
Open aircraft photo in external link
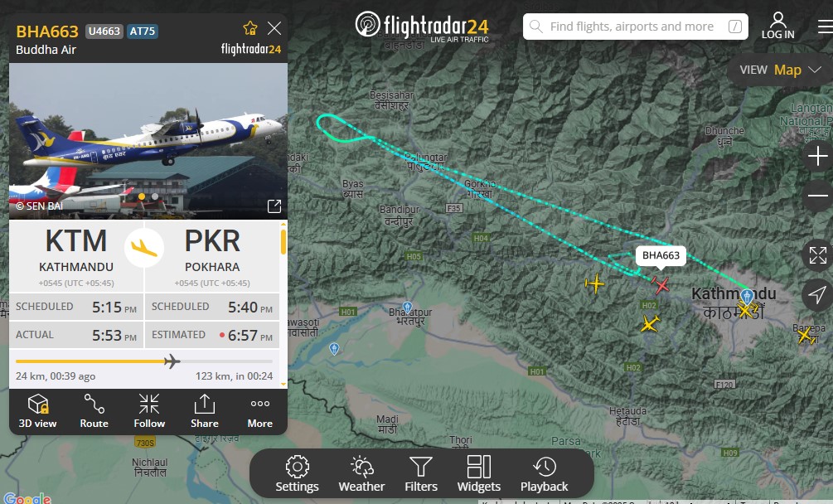[274, 206]
